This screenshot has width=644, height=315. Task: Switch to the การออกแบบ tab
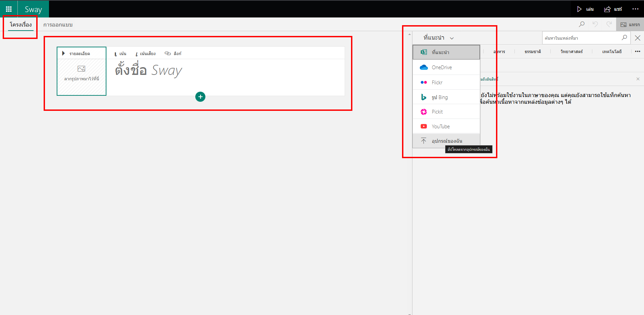[x=58, y=25]
